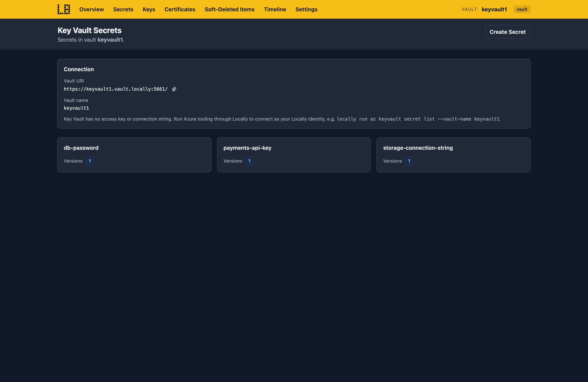Click the version count badge for payments-api-key

coord(249,161)
